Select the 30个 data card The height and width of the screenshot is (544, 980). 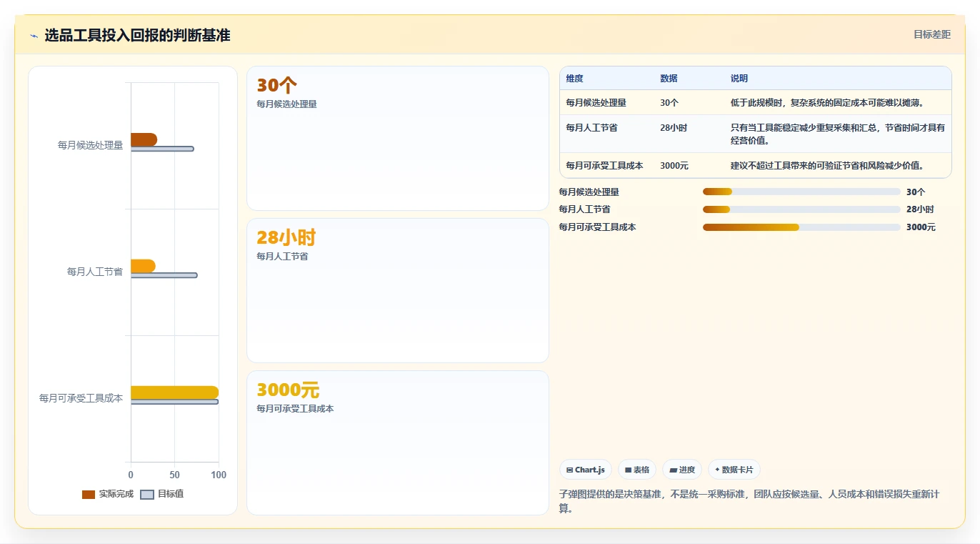[x=398, y=139]
